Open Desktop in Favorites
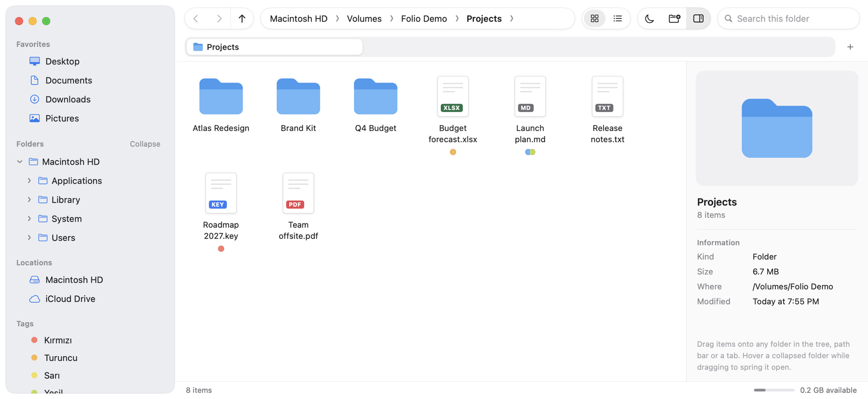The width and height of the screenshot is (868, 399). [90, 61]
